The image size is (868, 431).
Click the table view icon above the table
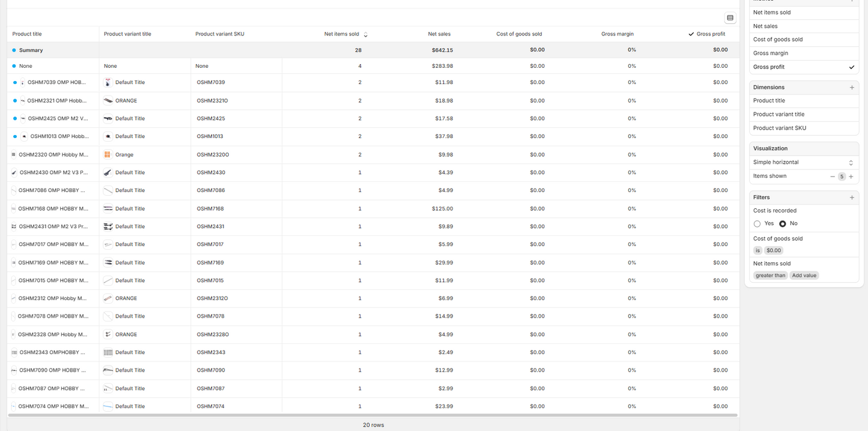click(x=730, y=18)
